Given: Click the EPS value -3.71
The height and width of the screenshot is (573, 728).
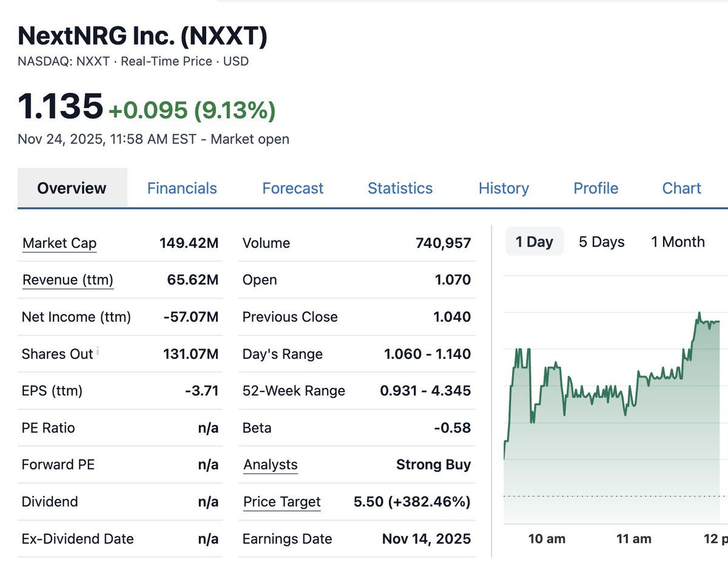Looking at the screenshot, I should pos(201,391).
